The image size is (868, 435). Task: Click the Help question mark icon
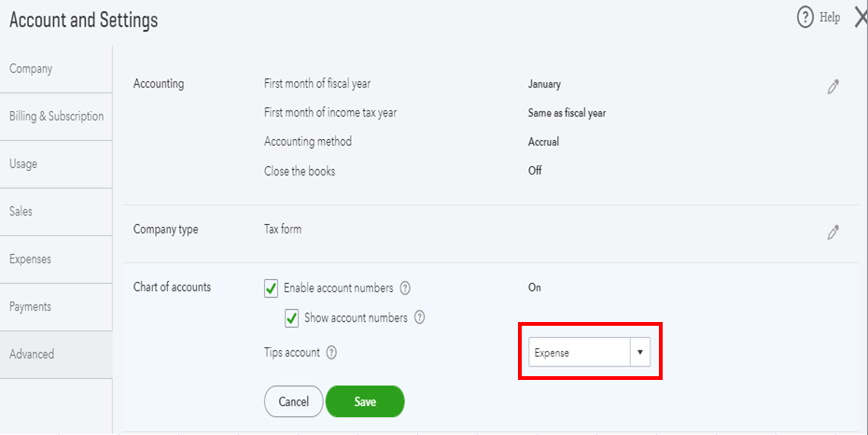coord(805,18)
